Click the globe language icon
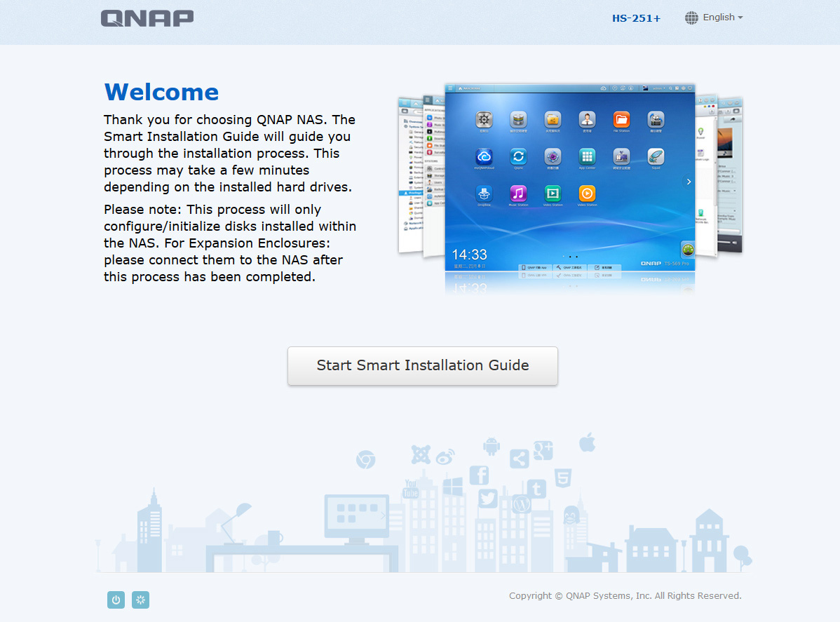The image size is (840, 622). [691, 18]
